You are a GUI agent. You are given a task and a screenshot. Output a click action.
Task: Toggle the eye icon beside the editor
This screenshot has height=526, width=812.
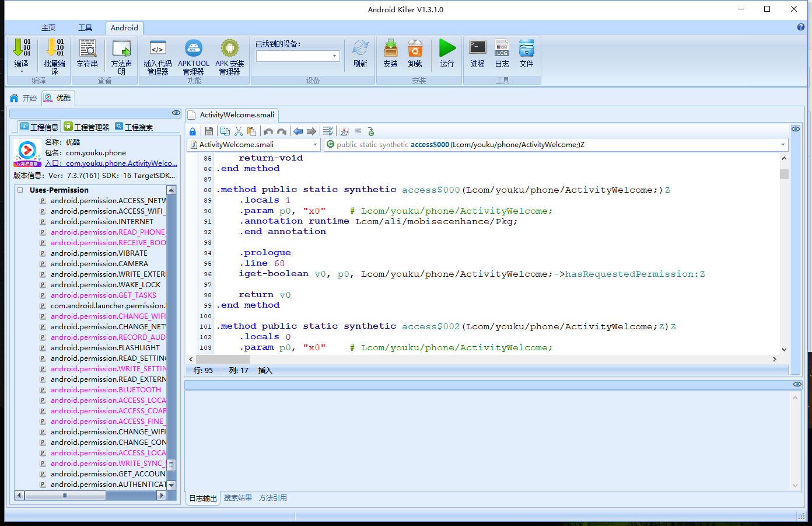(796, 128)
